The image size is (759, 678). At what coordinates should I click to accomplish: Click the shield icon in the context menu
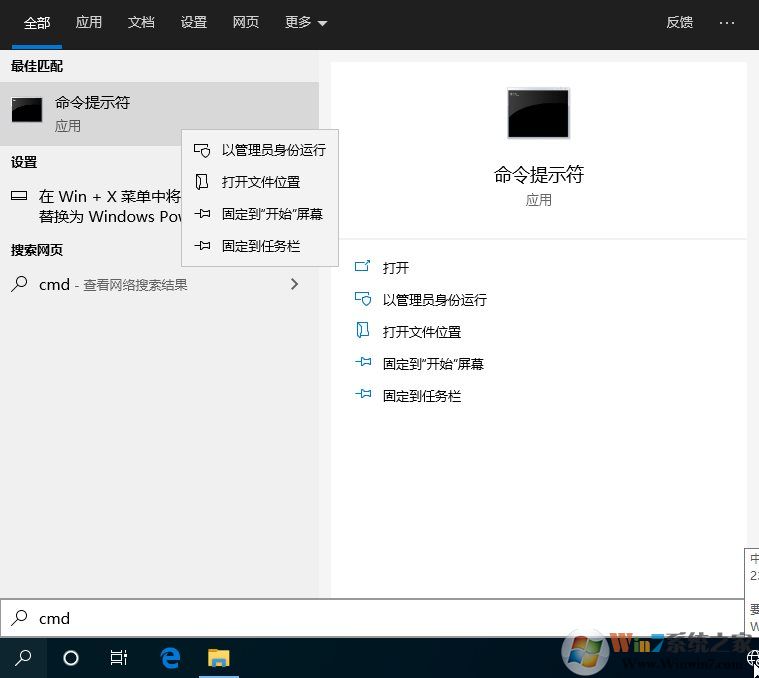tap(202, 150)
